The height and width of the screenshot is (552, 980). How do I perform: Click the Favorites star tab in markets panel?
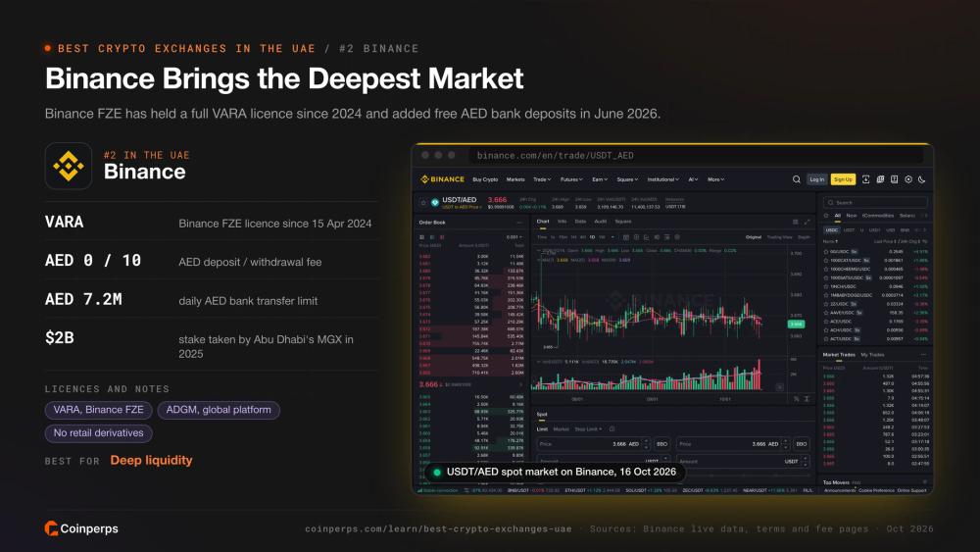tap(826, 216)
